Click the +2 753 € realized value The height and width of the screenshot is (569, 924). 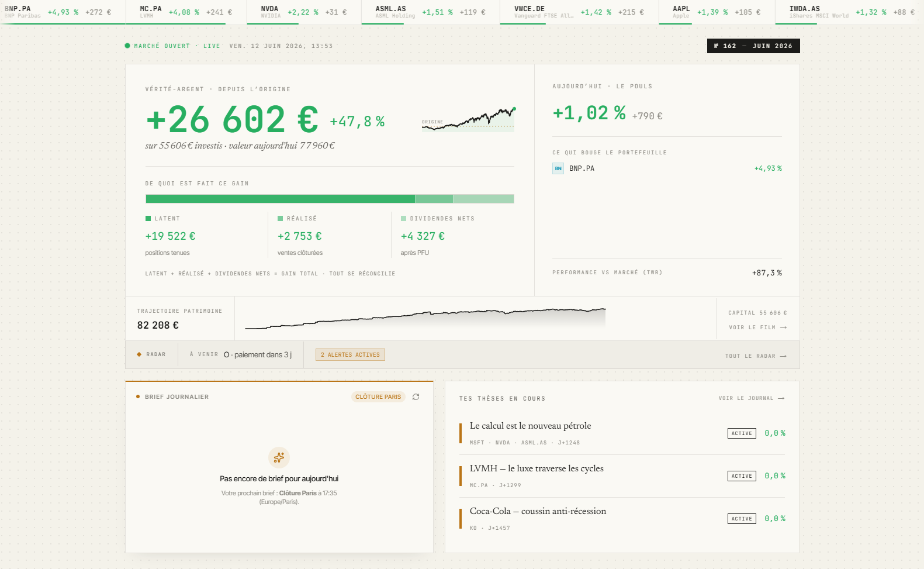pos(299,236)
